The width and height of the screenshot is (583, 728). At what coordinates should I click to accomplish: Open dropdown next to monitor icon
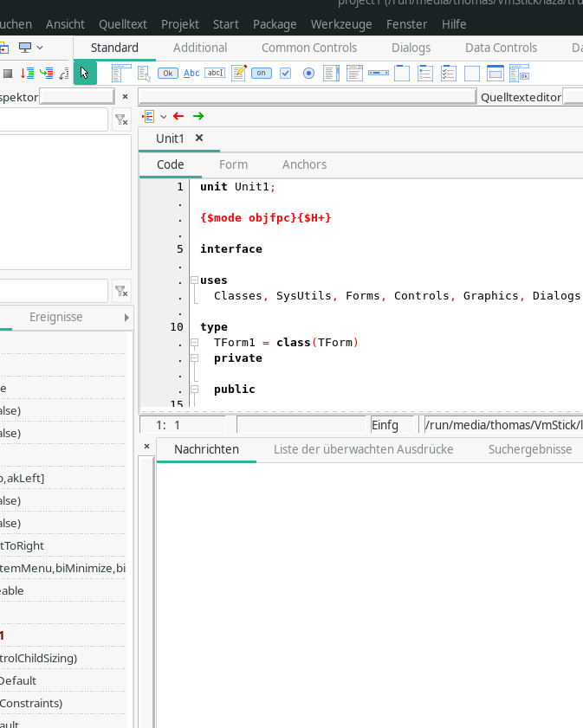click(x=40, y=48)
